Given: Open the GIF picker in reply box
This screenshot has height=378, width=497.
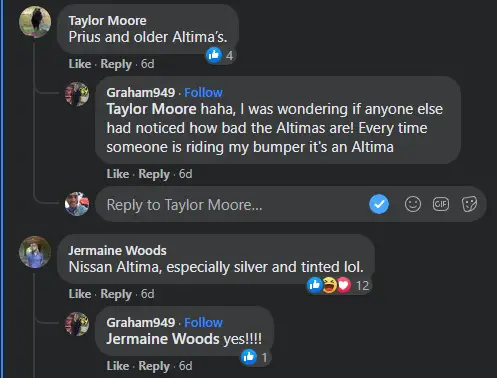Looking at the screenshot, I should point(441,204).
